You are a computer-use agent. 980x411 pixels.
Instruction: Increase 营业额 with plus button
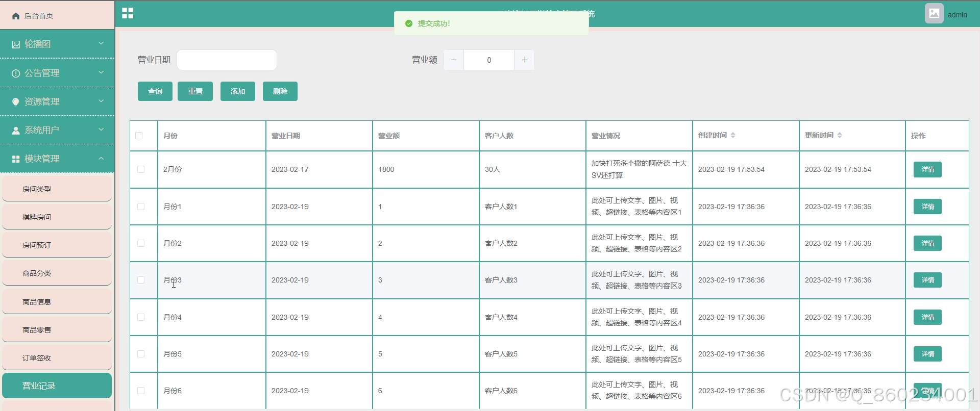pos(524,60)
